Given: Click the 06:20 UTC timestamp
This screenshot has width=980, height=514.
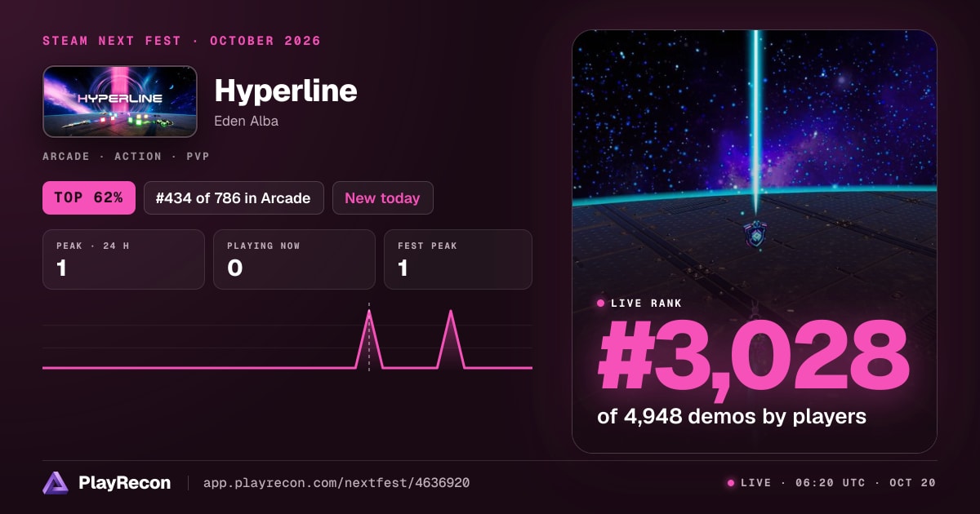Looking at the screenshot, I should click(x=829, y=483).
